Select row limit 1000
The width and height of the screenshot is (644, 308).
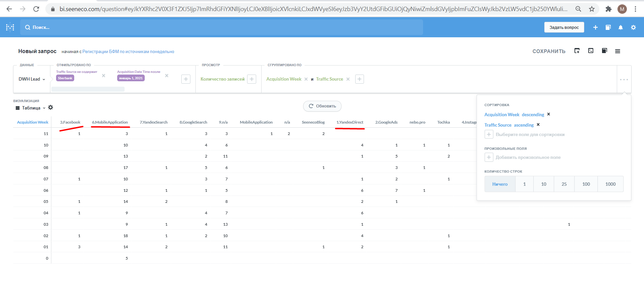pyautogui.click(x=610, y=184)
